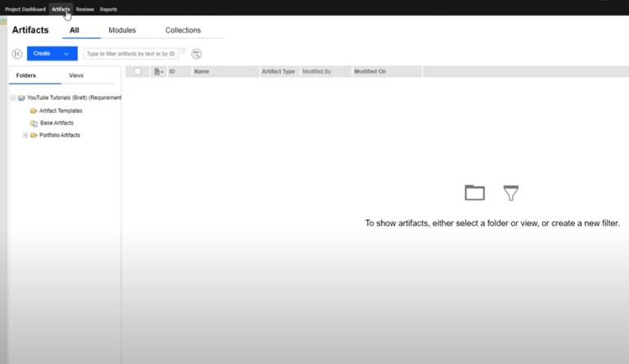Switch to the Collections tab
Screen dimensions: 629x364
183,30
